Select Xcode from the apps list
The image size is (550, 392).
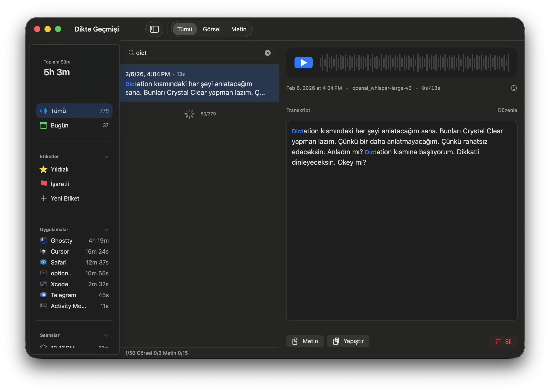(59, 284)
